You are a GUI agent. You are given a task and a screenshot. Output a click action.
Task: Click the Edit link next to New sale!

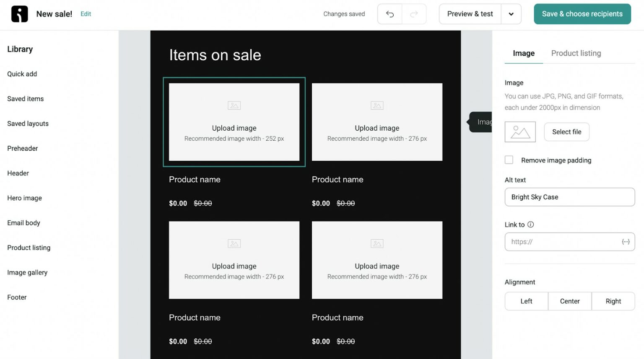(86, 13)
